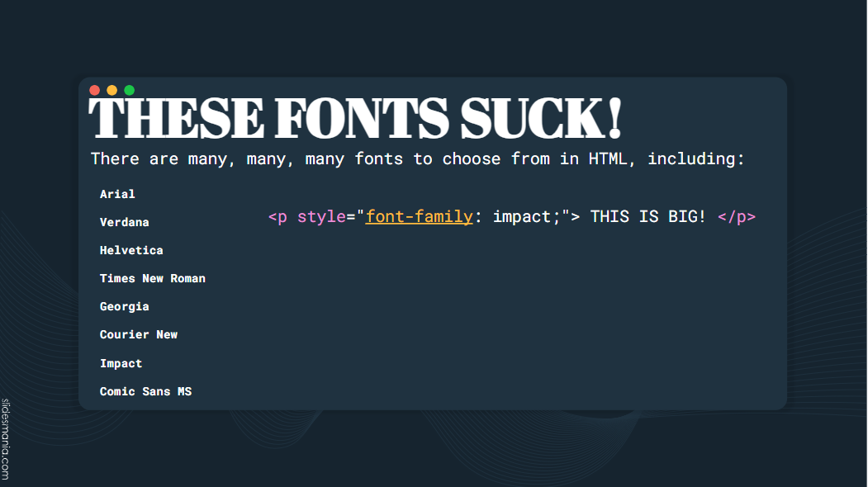Click the sentence about fonts in HTML
The height and width of the screenshot is (487, 868).
click(417, 158)
